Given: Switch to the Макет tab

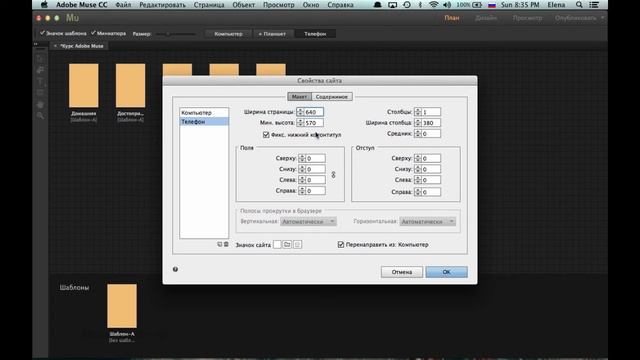Looking at the screenshot, I should (299, 97).
